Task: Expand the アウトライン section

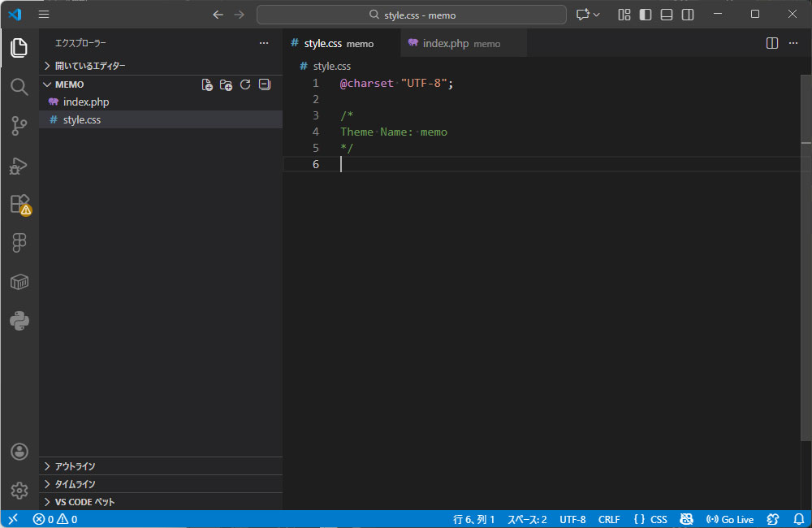Action: [75, 466]
